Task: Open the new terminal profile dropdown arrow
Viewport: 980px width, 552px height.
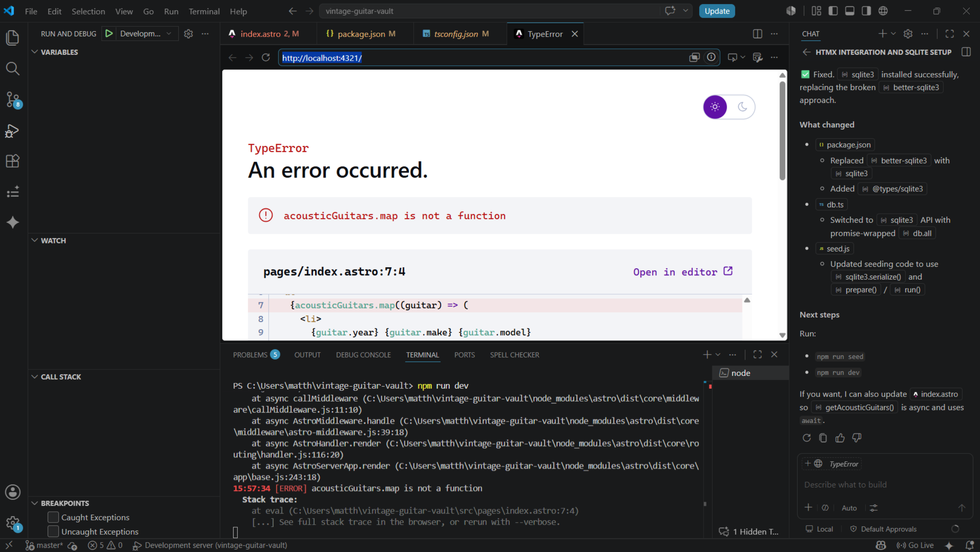Action: tap(718, 355)
